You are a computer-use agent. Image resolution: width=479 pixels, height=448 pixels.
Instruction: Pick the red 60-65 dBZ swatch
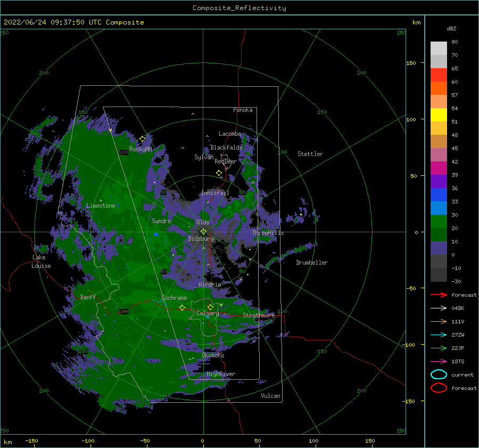coord(439,75)
